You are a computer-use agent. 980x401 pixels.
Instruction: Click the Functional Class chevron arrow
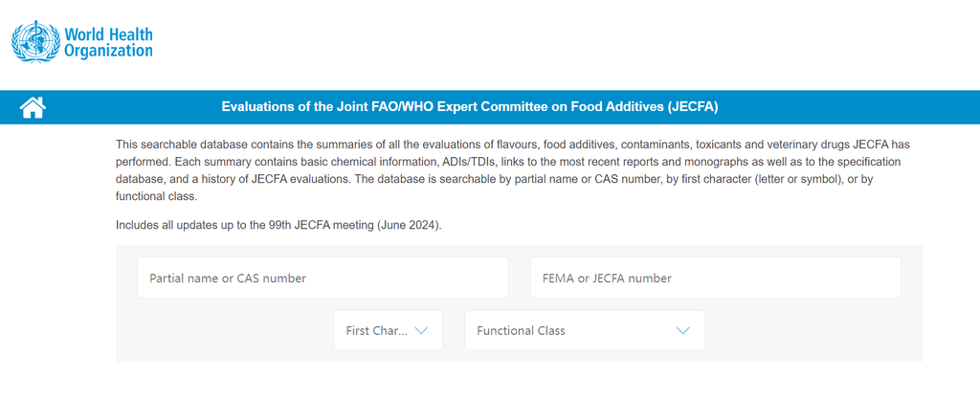[x=683, y=330]
